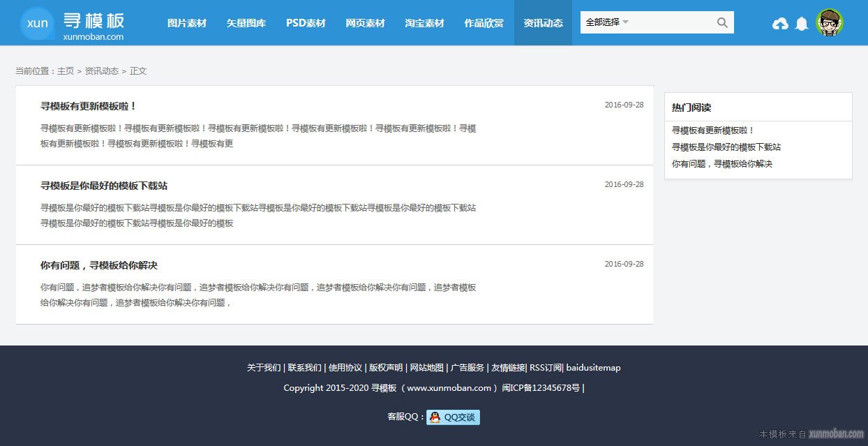
Task: Open the baidusitemap footer link
Action: click(x=593, y=368)
